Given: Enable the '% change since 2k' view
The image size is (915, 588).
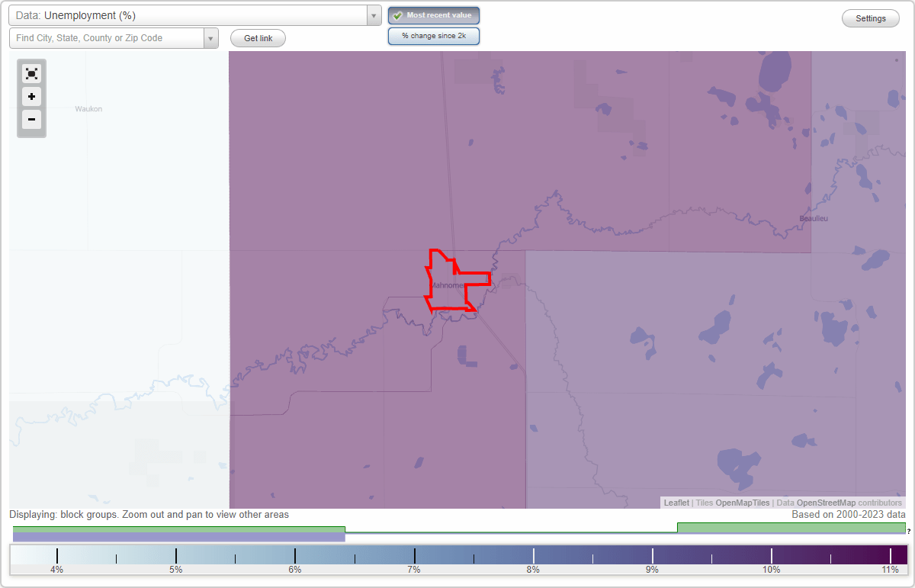Looking at the screenshot, I should click(433, 35).
